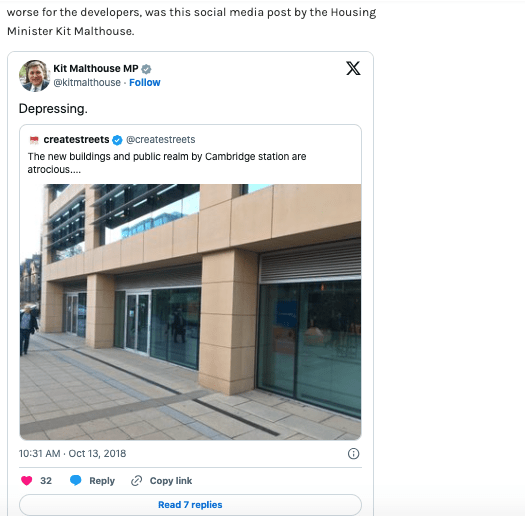
Task: Open the Cambridge station building photo
Action: 191,312
